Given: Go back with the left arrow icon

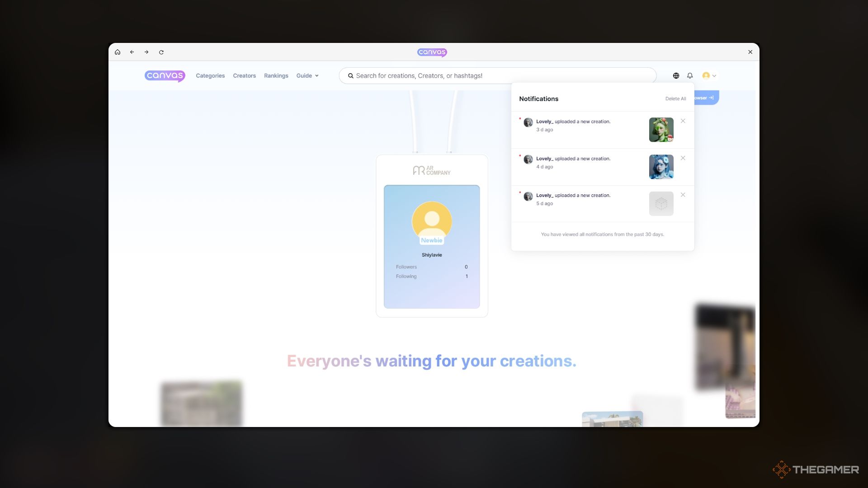Looking at the screenshot, I should pos(132,52).
